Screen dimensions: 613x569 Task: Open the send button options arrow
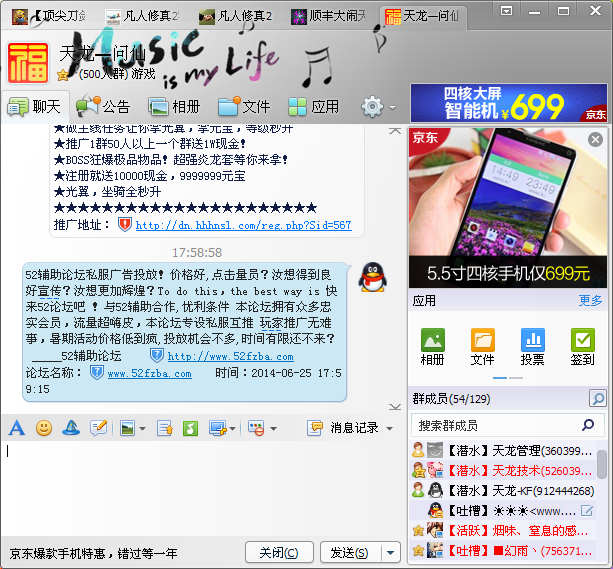tap(390, 553)
